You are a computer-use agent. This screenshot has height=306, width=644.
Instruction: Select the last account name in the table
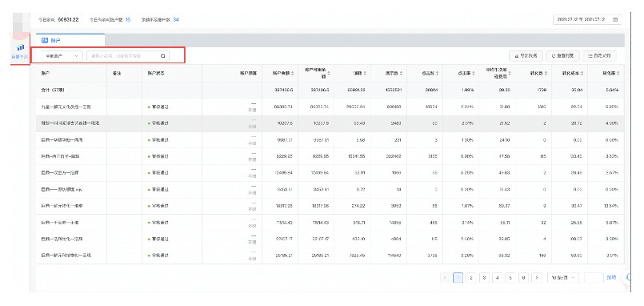tap(66, 256)
